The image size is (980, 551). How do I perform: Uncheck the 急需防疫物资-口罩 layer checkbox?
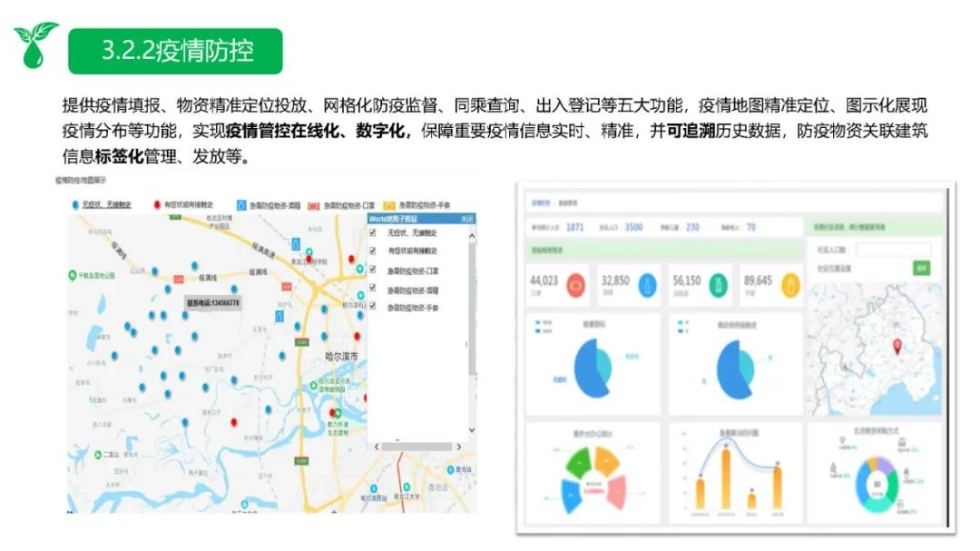click(373, 270)
